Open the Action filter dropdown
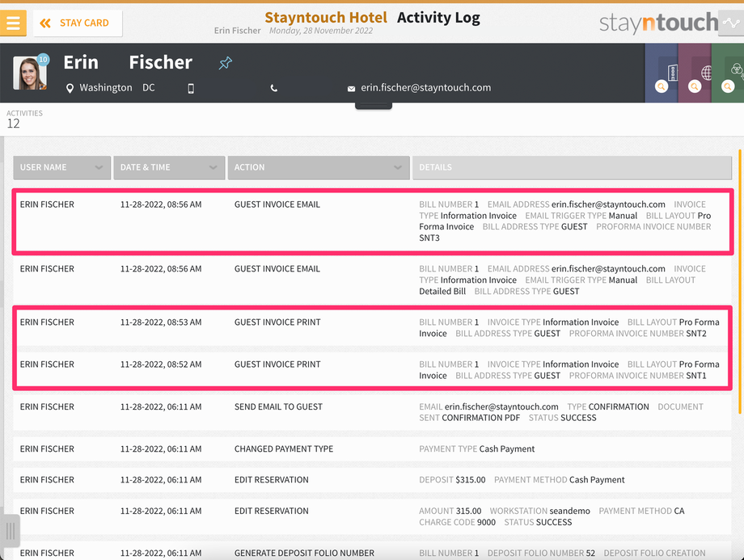The width and height of the screenshot is (744, 560). pos(319,167)
